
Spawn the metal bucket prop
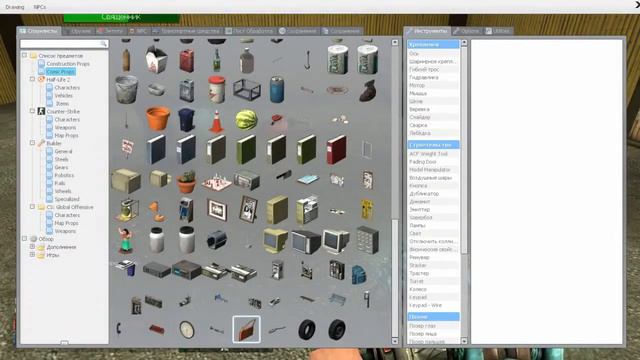point(127,89)
